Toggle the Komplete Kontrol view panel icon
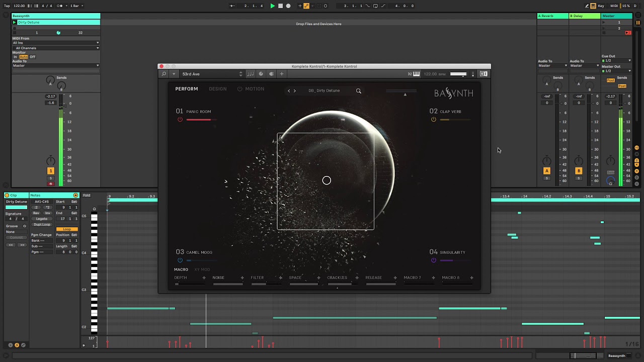The height and width of the screenshot is (362, 644). [484, 74]
